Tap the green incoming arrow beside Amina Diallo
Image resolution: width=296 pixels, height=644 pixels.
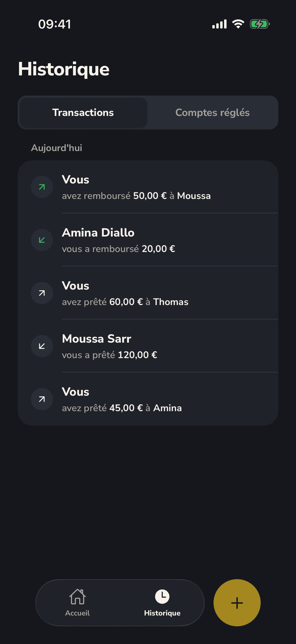42,240
